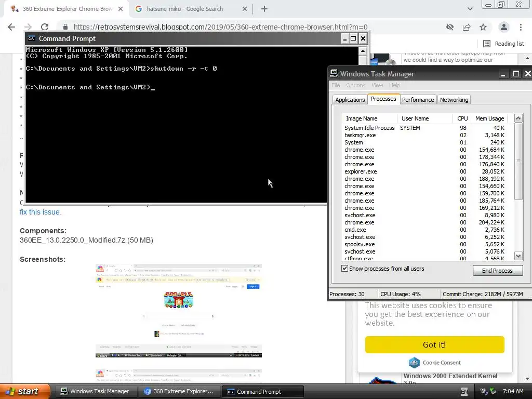Close the 360 Extreme Explorer tab
Screen dimensions: 532x399
coord(121,9)
